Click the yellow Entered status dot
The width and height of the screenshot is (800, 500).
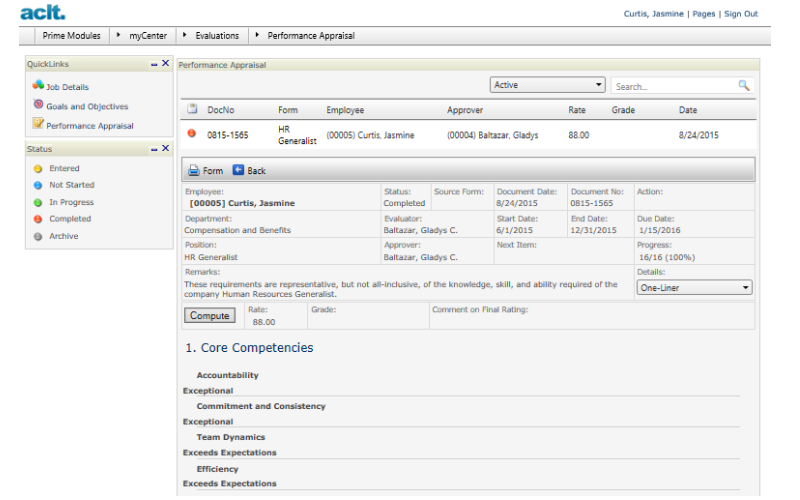tap(38, 169)
